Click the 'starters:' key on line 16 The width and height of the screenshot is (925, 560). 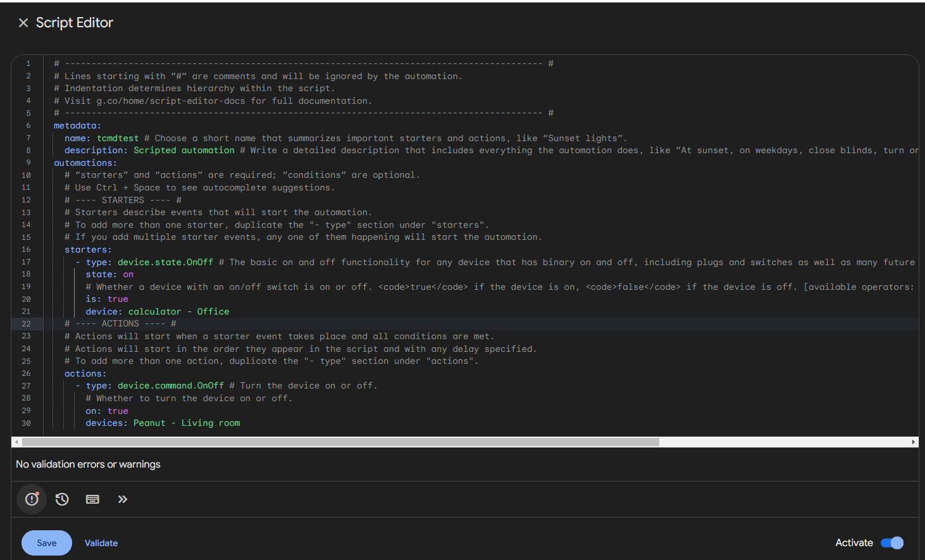coord(88,250)
